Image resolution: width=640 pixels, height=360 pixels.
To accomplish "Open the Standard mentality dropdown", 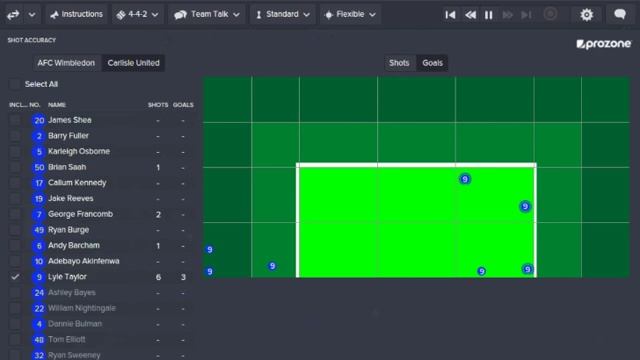I will (x=282, y=14).
